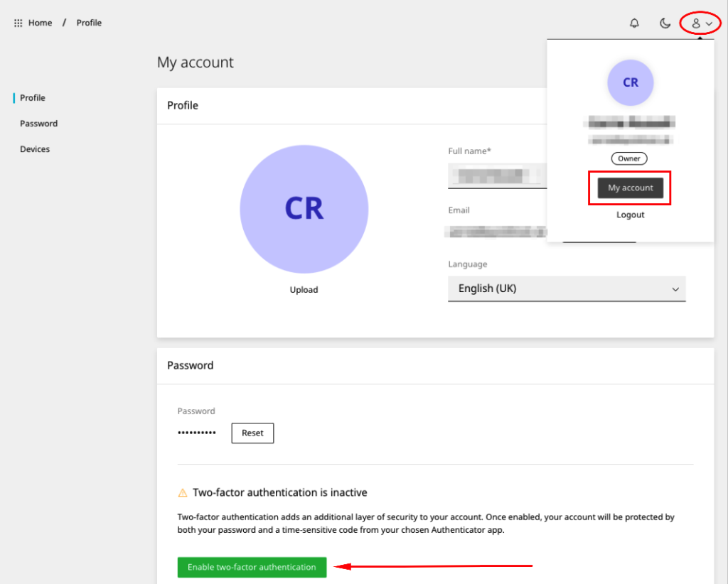Click the user profile icon in header
The image size is (728, 584).
pyautogui.click(x=696, y=23)
